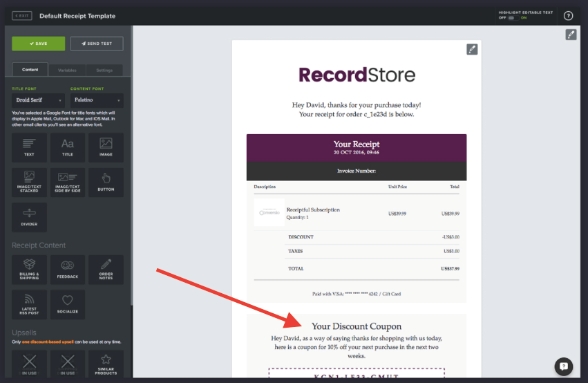Toggle Highlight Editable Text switch
This screenshot has height=383, width=588.
[x=513, y=18]
